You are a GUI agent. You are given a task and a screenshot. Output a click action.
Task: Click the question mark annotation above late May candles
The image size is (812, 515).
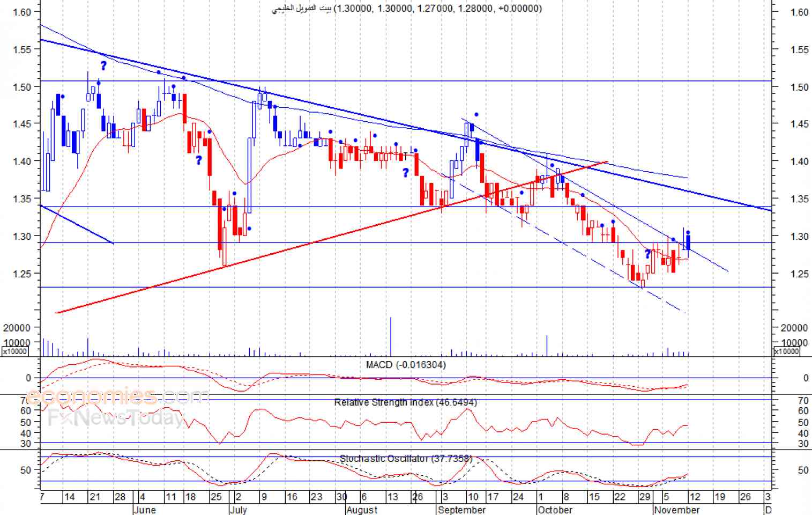[103, 65]
